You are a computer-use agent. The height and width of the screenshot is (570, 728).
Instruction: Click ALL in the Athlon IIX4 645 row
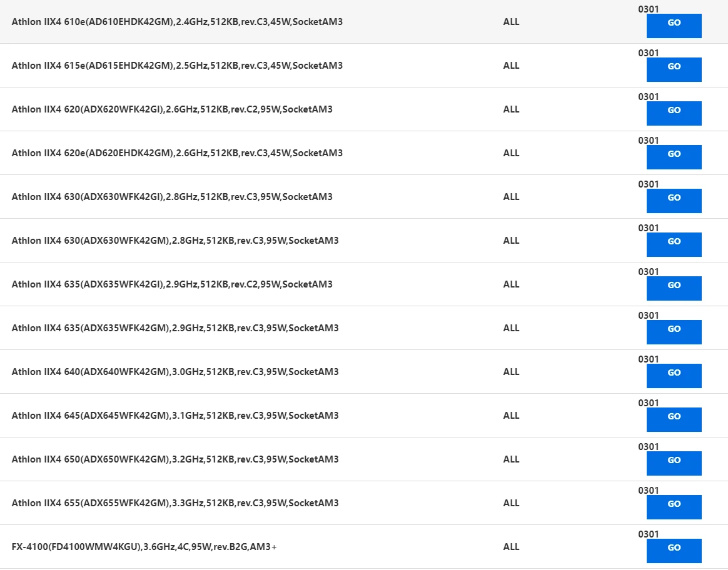(511, 416)
